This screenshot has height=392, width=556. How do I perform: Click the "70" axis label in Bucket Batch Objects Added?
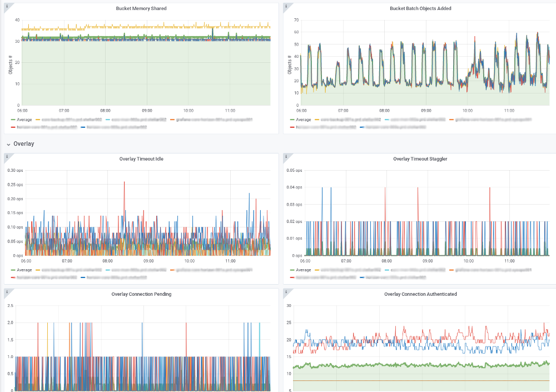click(x=296, y=20)
